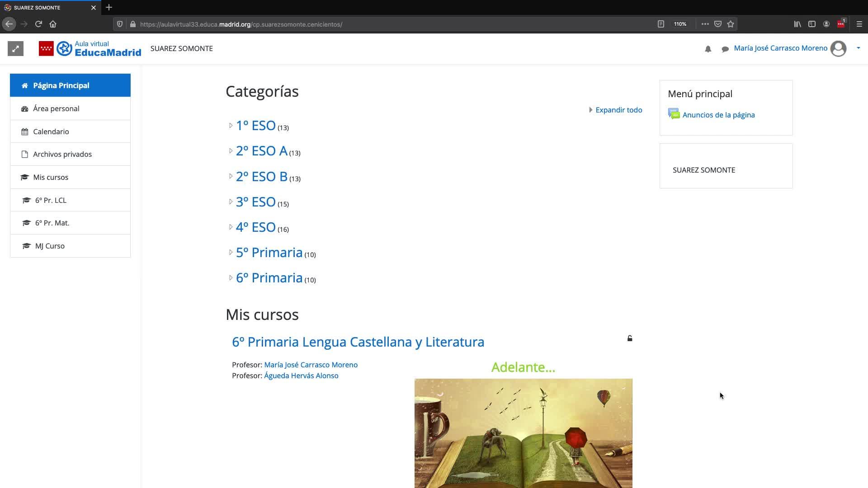
Task: Click the open padlock icon beside course
Action: point(630,338)
